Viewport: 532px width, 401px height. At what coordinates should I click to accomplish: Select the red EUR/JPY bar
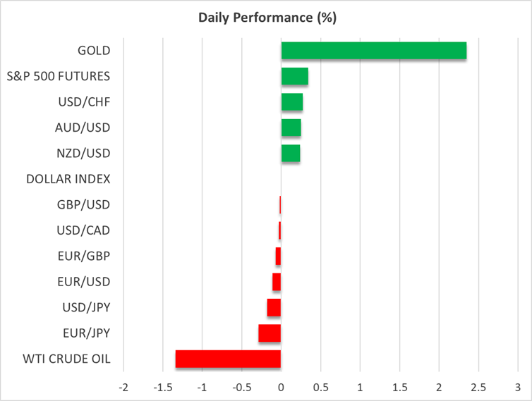click(x=270, y=333)
